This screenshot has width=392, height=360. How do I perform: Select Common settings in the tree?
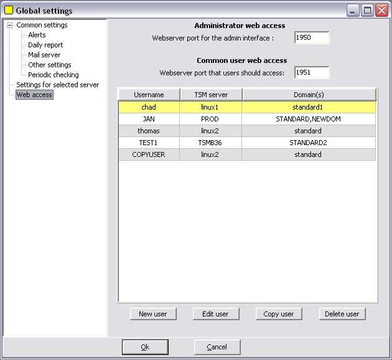coord(42,25)
